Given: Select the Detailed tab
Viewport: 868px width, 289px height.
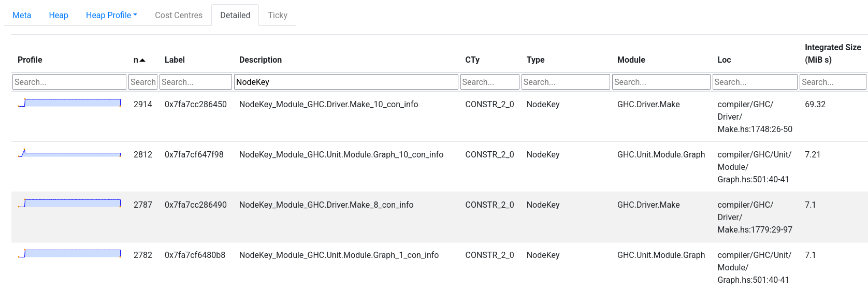Looking at the screenshot, I should click(235, 15).
